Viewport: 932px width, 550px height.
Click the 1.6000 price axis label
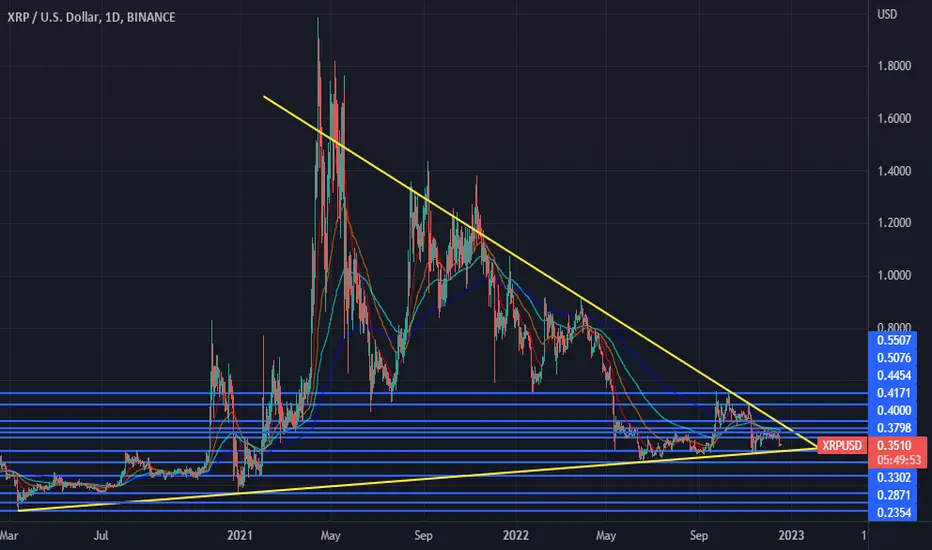[894, 118]
